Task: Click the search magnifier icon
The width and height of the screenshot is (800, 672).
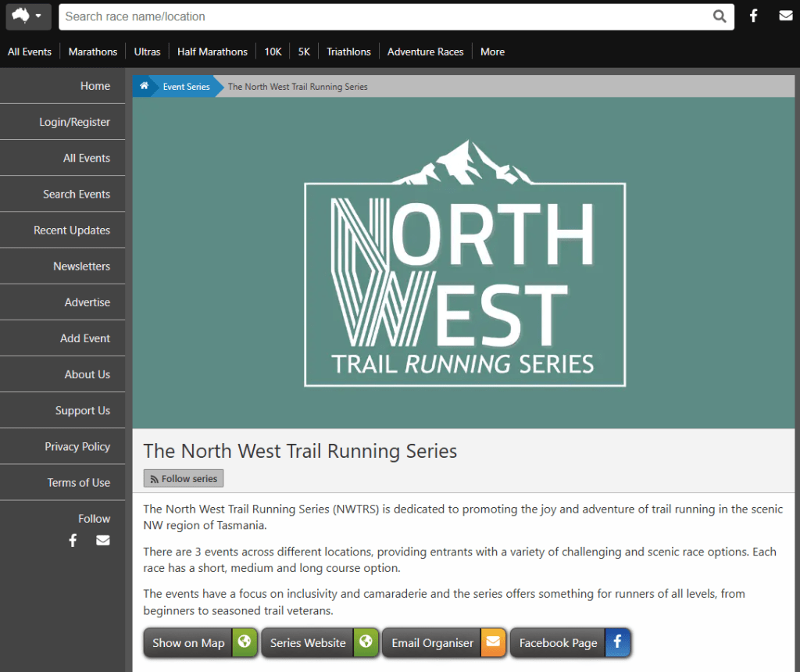Action: 720,16
